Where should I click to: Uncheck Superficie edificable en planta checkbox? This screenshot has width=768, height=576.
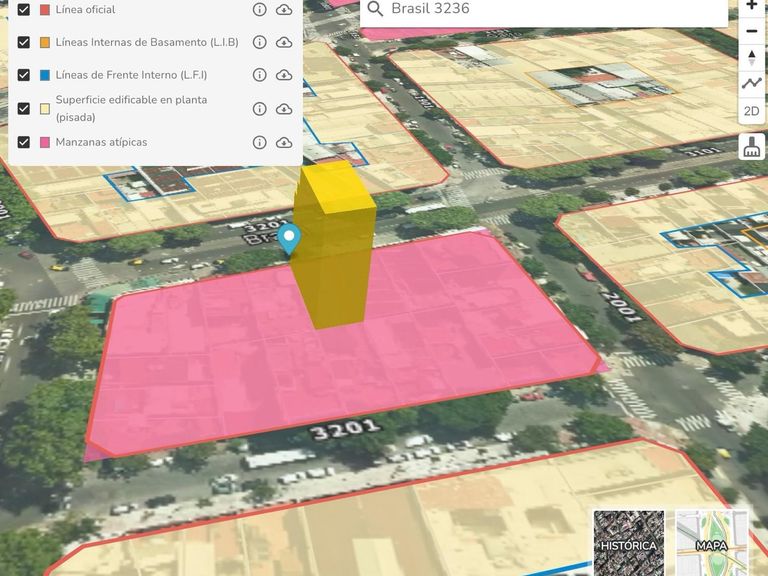(x=24, y=108)
